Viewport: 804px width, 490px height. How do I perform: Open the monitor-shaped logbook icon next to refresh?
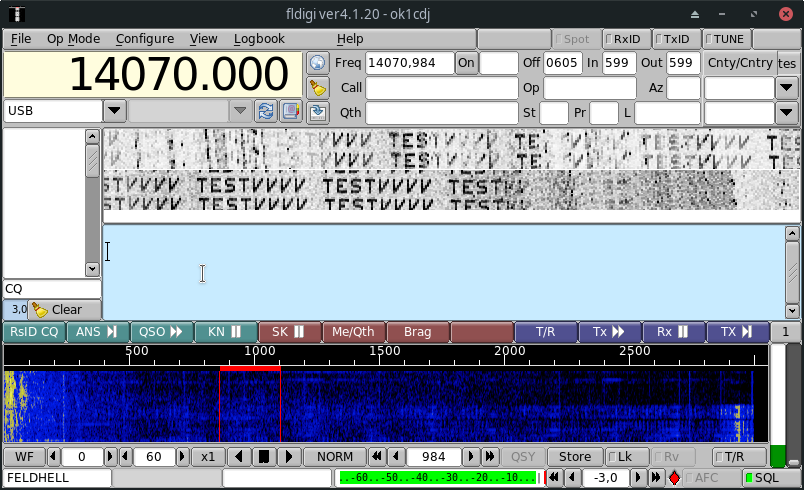(x=291, y=111)
